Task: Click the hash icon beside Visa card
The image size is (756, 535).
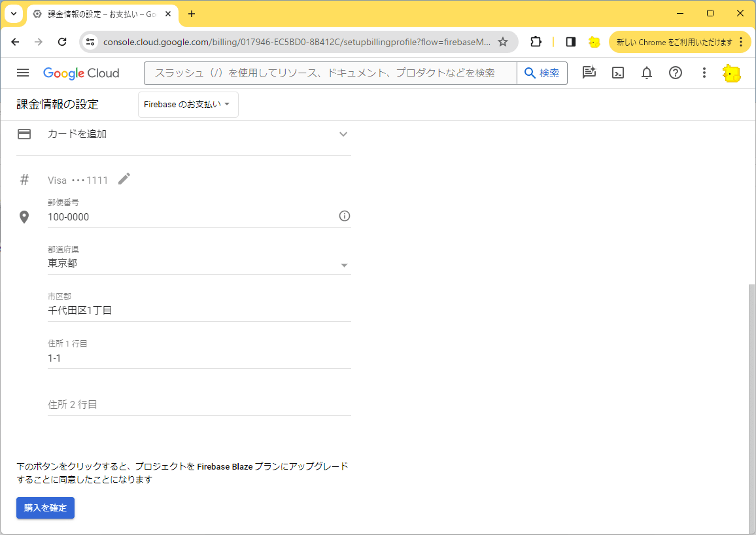Action: [24, 181]
